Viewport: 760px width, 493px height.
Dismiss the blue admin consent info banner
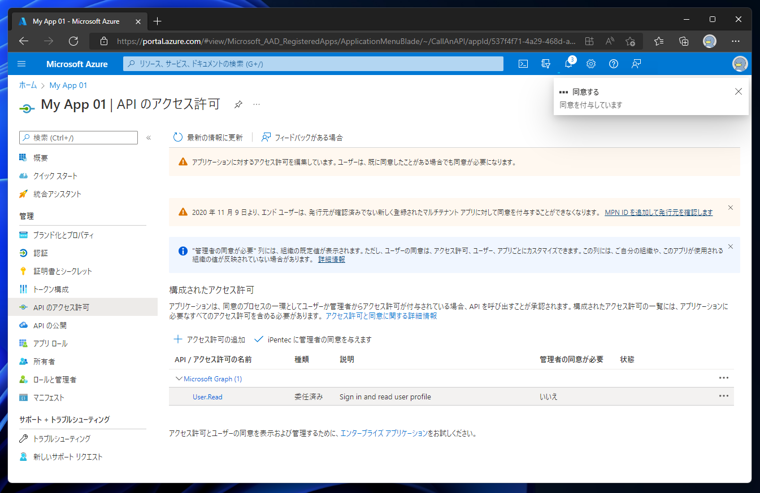click(x=730, y=247)
